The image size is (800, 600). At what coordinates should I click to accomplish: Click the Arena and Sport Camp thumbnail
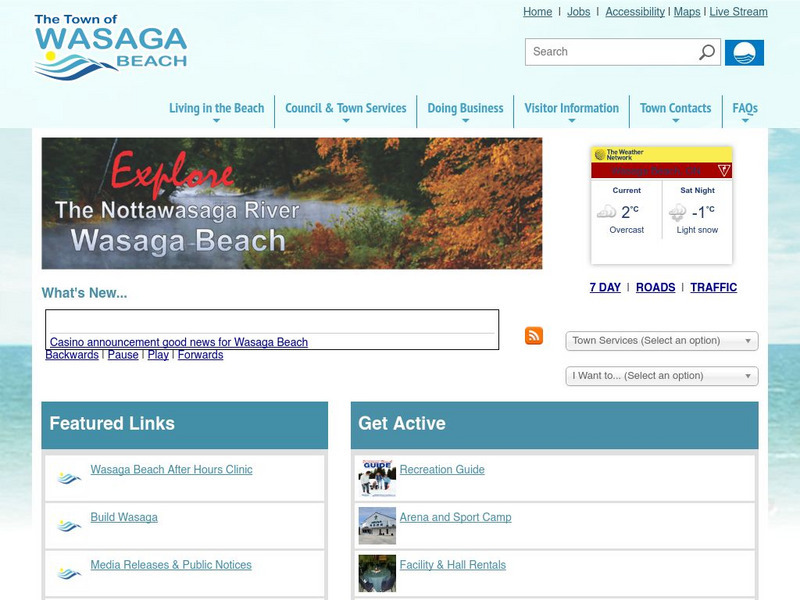(x=377, y=526)
